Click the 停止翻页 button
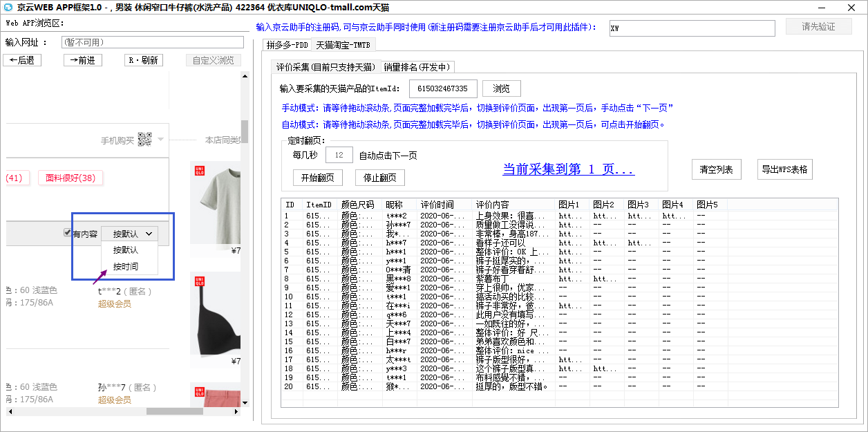Image resolution: width=868 pixels, height=432 pixels. [x=380, y=178]
